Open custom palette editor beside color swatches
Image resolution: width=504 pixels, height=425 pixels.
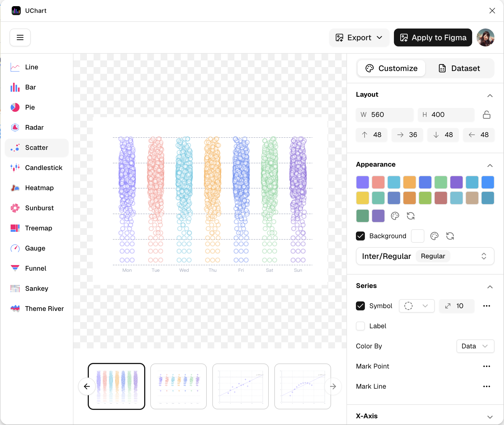click(x=395, y=216)
